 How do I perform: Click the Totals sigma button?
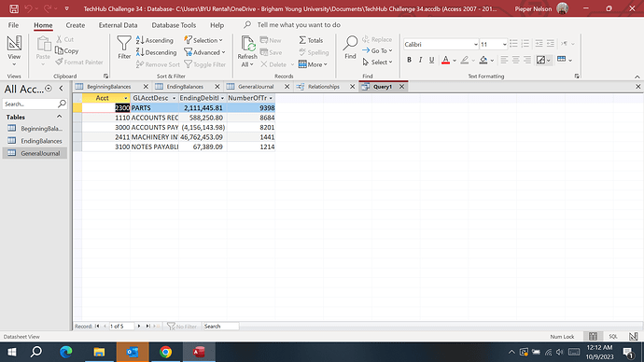pyautogui.click(x=311, y=40)
